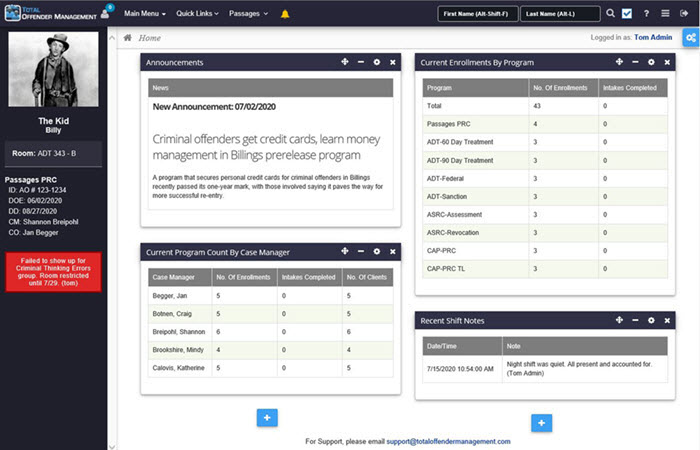The height and width of the screenshot is (450, 700).
Task: Minimize the Current Program Count By Case Manager panel
Action: 360,252
